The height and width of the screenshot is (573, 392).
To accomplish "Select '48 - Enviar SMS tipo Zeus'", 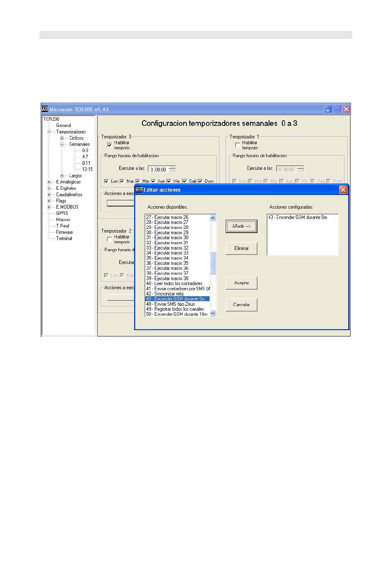I will point(170,304).
